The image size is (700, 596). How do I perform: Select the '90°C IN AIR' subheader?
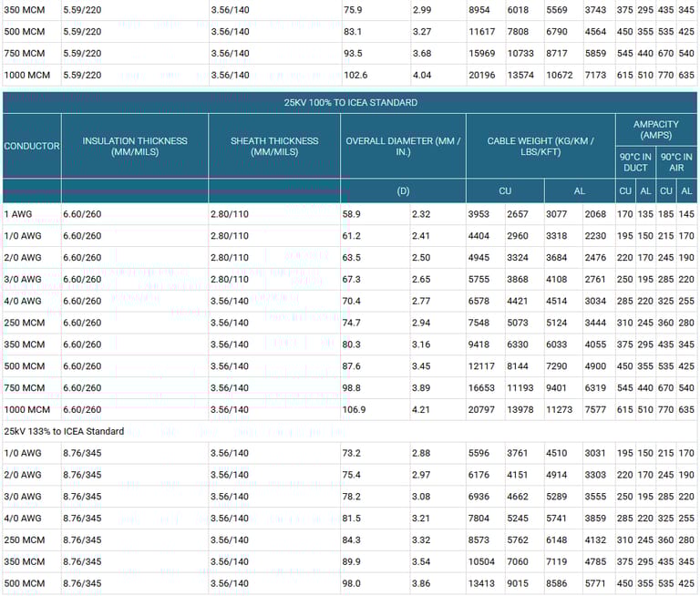(x=676, y=162)
